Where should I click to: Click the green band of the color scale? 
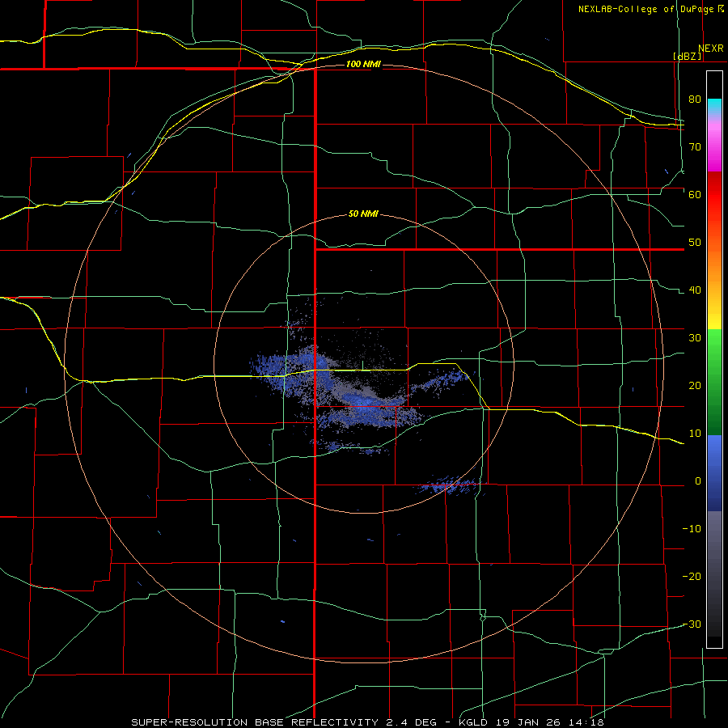tap(714, 382)
